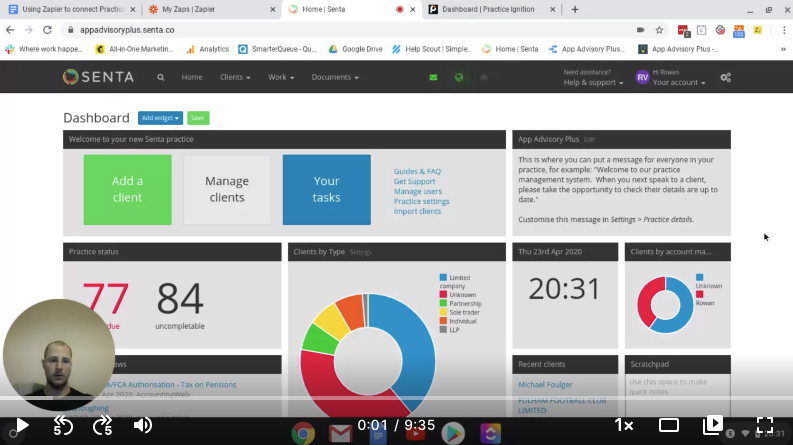Open the Practice settings link
793x445 pixels.
point(421,201)
